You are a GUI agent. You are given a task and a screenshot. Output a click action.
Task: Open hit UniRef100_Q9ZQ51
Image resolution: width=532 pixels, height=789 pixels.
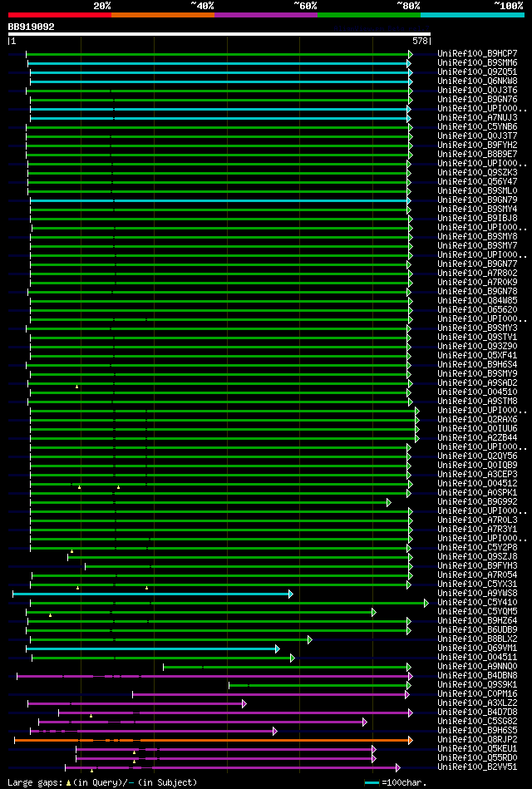click(478, 72)
